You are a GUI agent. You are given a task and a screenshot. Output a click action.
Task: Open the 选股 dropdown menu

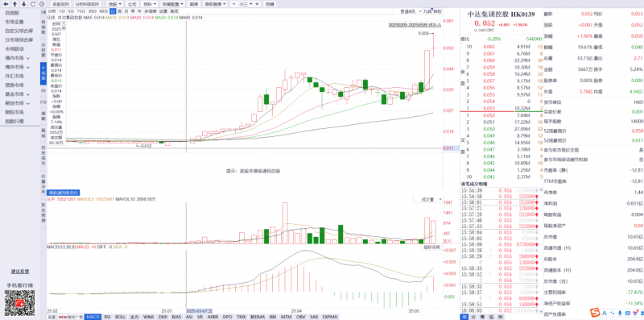[x=115, y=4]
